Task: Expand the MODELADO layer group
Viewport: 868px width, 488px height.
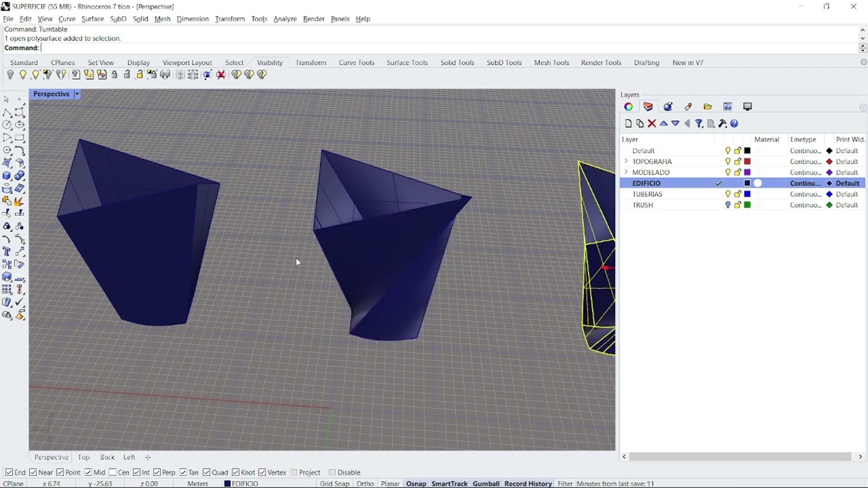Action: click(x=626, y=172)
